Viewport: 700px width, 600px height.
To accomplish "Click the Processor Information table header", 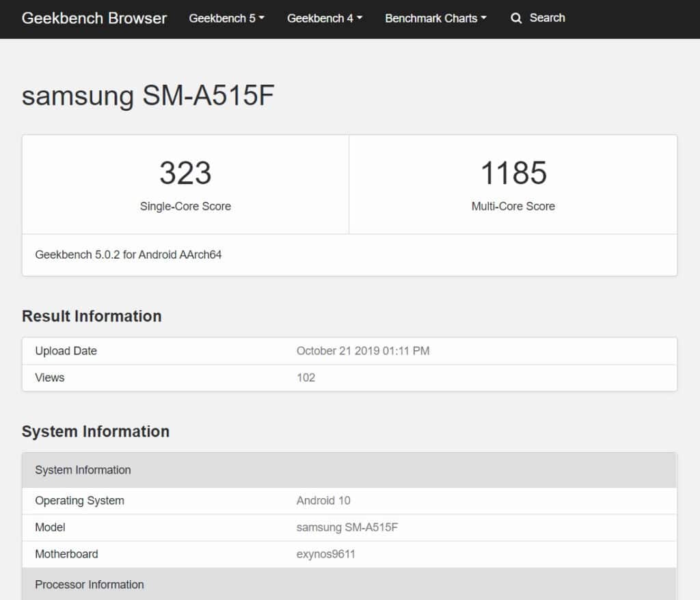I will pyautogui.click(x=90, y=585).
